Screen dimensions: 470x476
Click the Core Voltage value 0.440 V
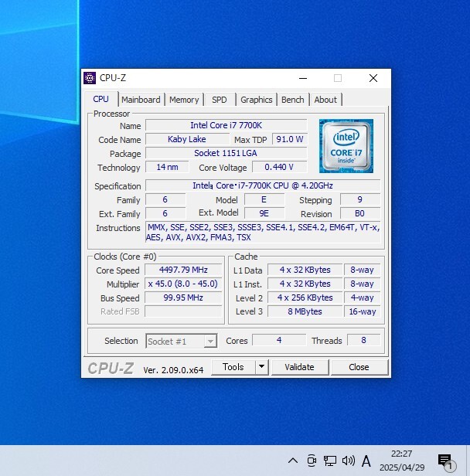(x=280, y=167)
